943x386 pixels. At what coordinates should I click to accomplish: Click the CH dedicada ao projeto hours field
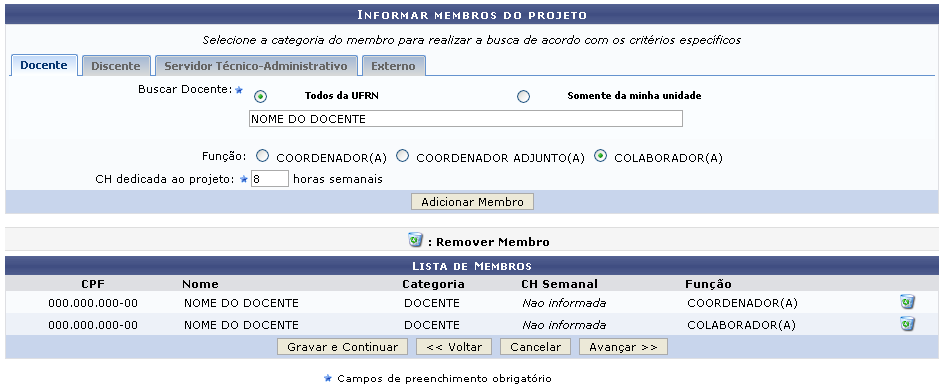point(269,179)
